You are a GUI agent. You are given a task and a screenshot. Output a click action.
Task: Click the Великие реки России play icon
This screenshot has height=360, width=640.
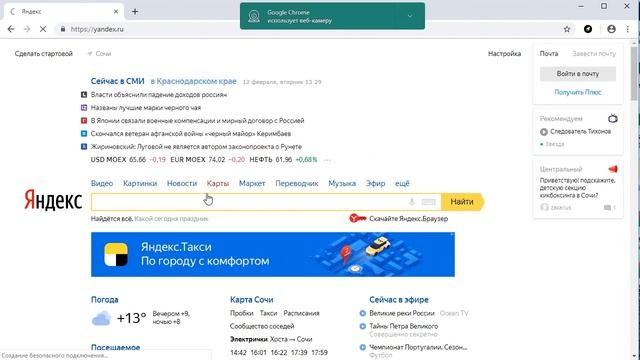(362, 313)
